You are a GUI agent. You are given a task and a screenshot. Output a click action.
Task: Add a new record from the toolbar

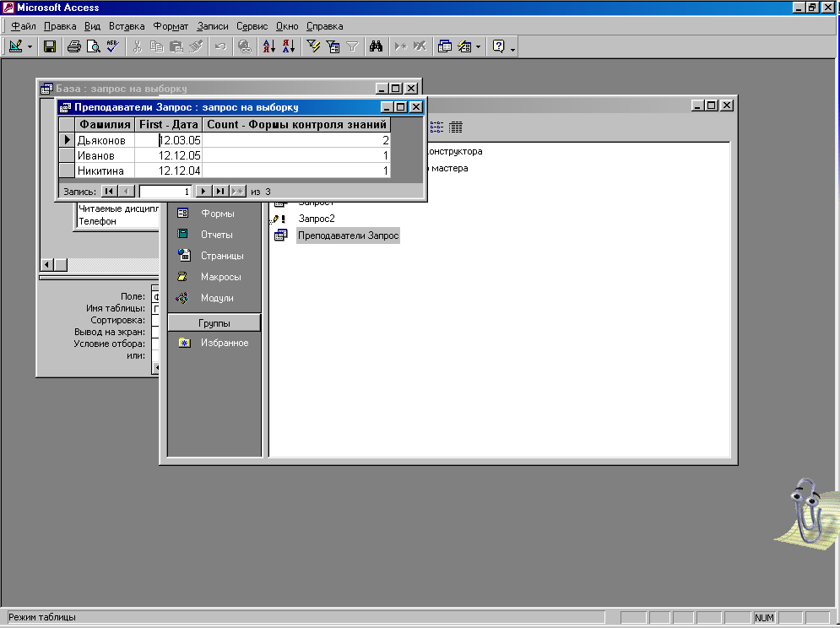point(401,46)
